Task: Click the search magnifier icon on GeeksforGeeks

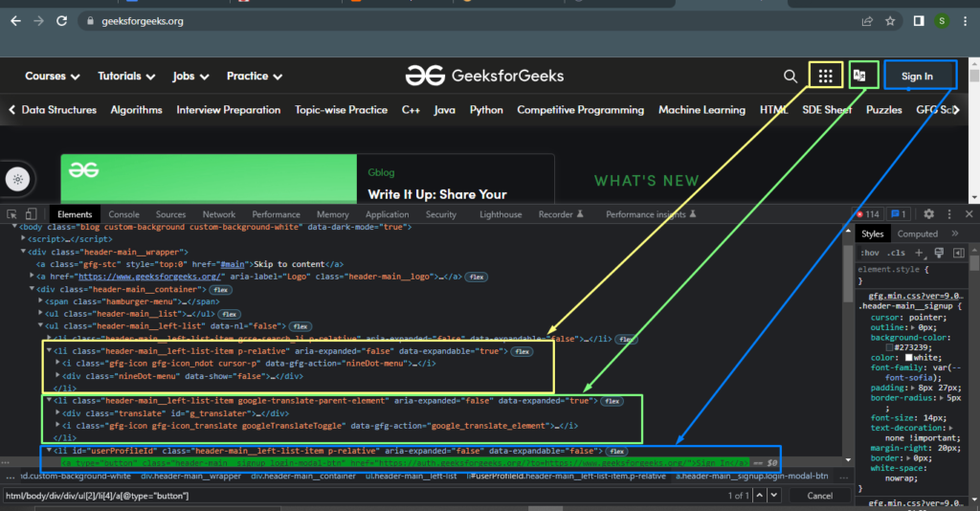Action: [x=790, y=77]
